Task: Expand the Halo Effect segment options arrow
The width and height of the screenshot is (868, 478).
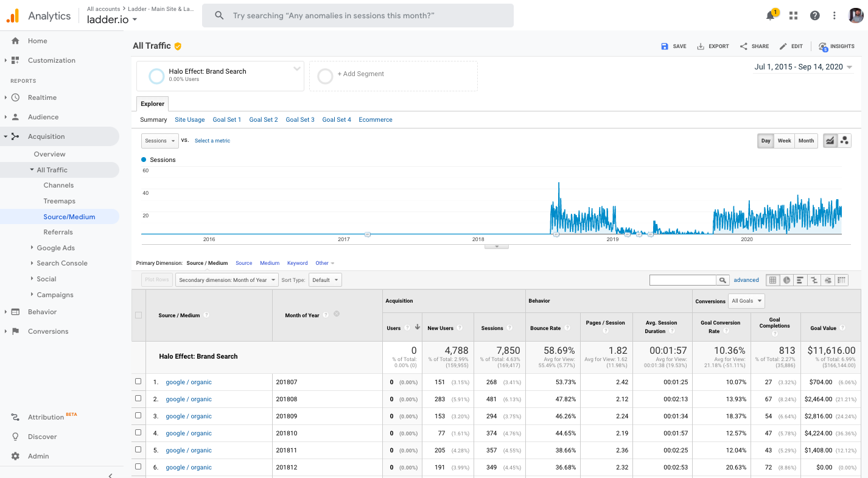Action: coord(297,68)
